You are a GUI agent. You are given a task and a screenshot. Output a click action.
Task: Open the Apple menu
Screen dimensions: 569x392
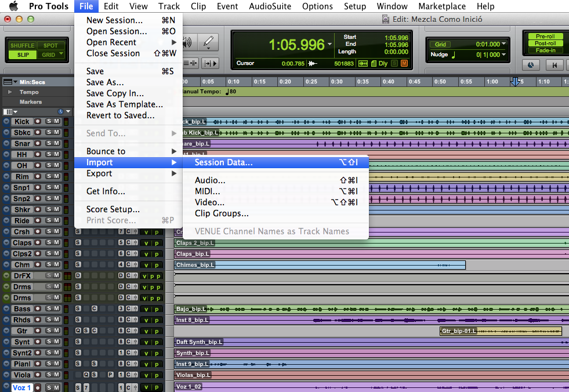click(x=13, y=6)
